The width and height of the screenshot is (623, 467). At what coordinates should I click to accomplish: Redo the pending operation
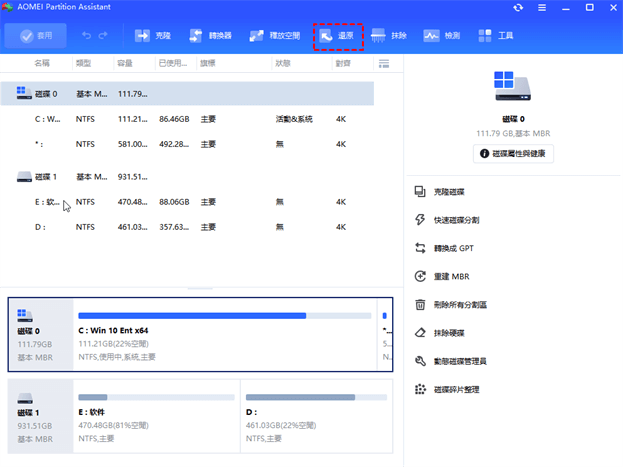click(x=103, y=36)
